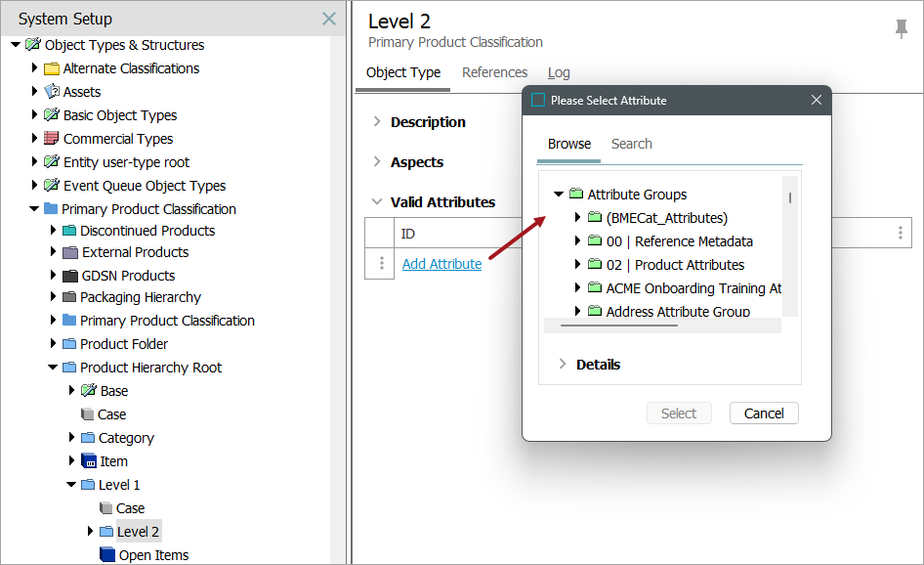Click the Commercial Types red icon
Viewport: 924px width, 565px height.
52,139
